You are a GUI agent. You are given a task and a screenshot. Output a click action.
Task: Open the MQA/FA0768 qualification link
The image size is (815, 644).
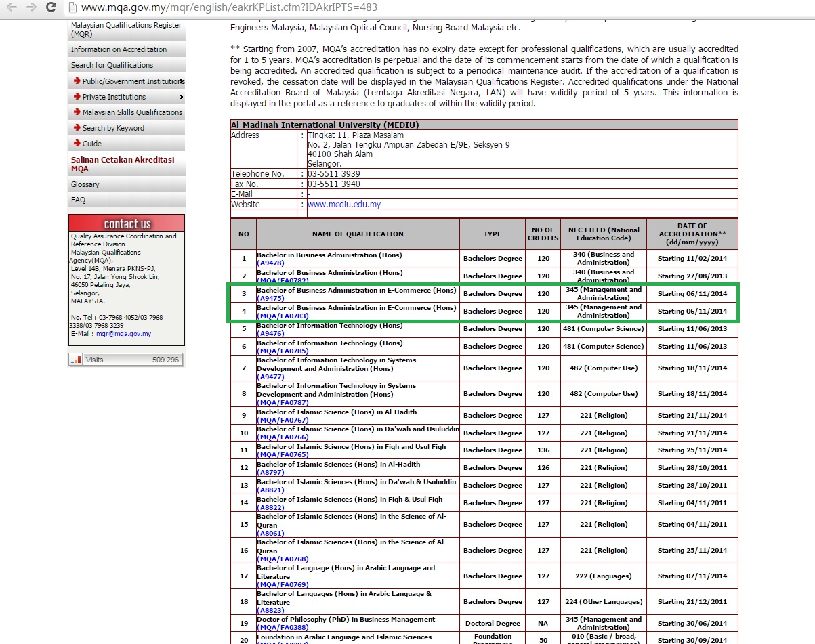(x=283, y=559)
